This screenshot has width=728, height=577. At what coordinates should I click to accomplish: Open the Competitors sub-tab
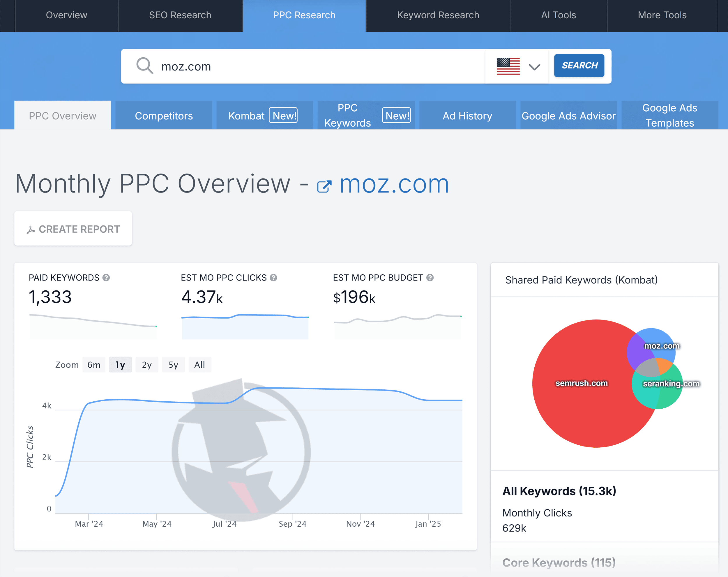click(x=164, y=116)
